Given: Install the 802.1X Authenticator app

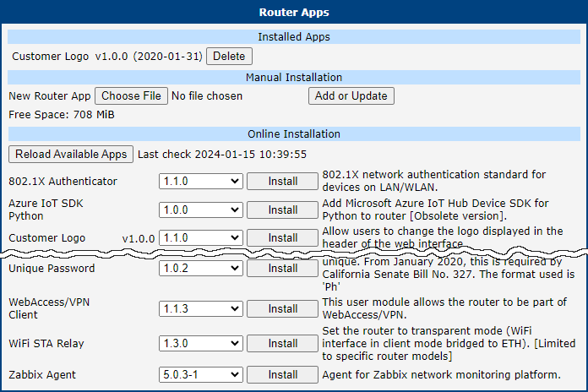Looking at the screenshot, I should 282,181.
